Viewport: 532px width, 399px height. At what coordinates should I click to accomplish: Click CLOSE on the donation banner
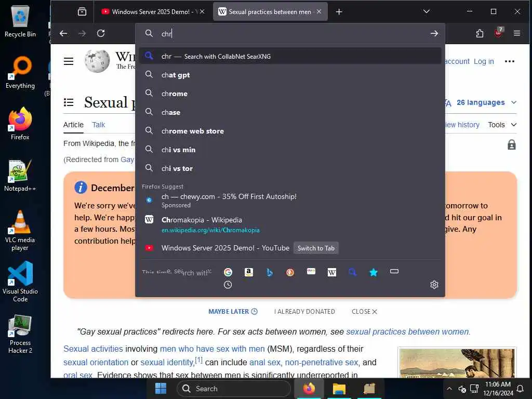click(364, 312)
